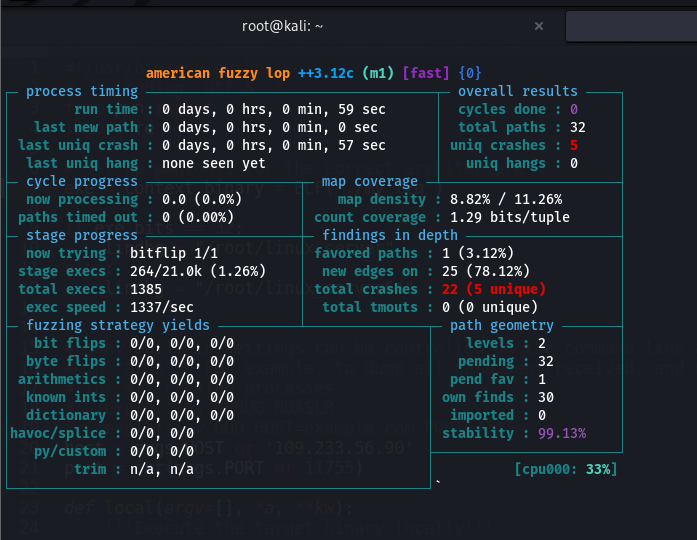This screenshot has width=697, height=540.
Task: Click the last uniq crash value '57 sec'
Action: pos(362,145)
